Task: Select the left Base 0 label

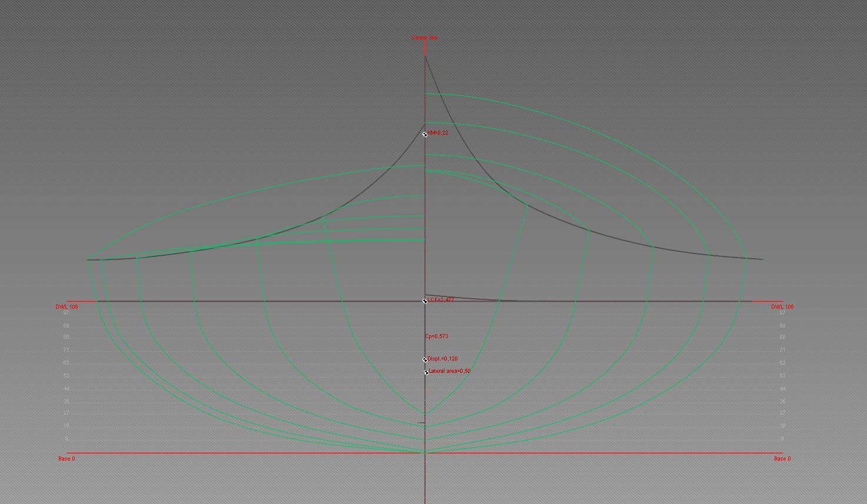Action: click(67, 459)
